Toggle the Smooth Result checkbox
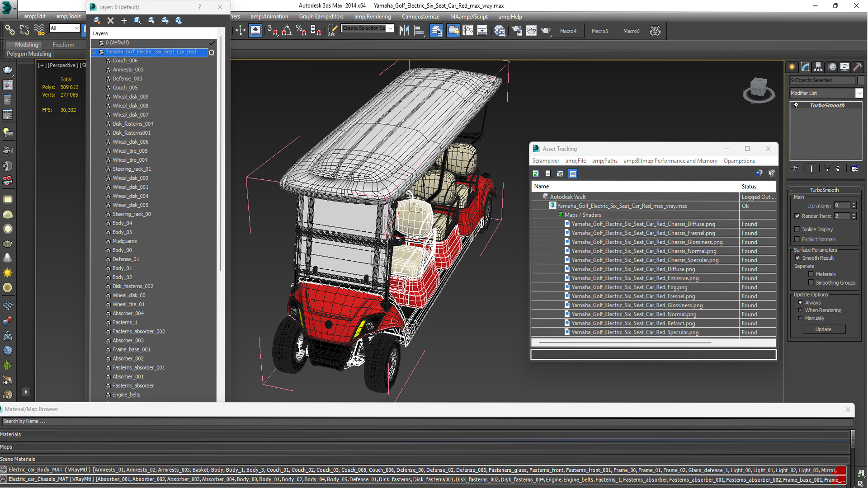The height and width of the screenshot is (488, 868). [797, 258]
